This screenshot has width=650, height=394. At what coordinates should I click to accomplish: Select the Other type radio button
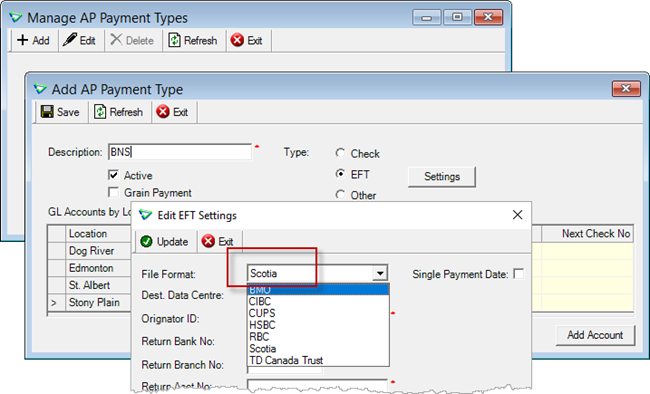[x=340, y=195]
